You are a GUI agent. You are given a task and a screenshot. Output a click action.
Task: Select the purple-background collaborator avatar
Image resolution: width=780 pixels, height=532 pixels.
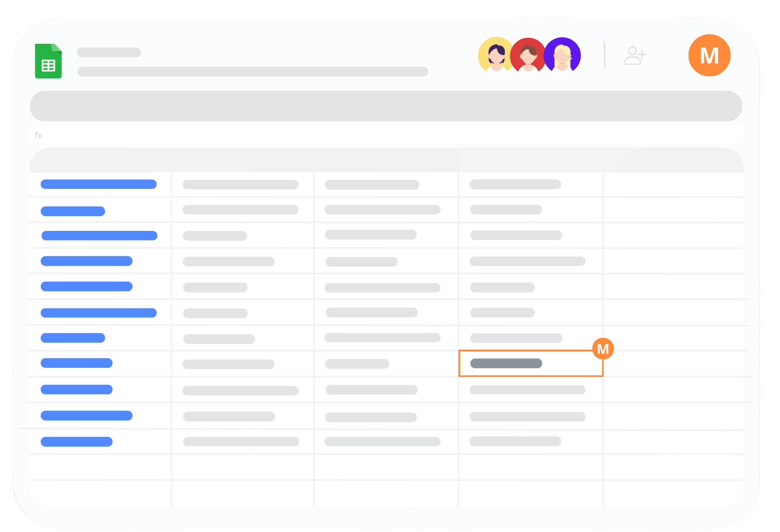click(x=563, y=55)
